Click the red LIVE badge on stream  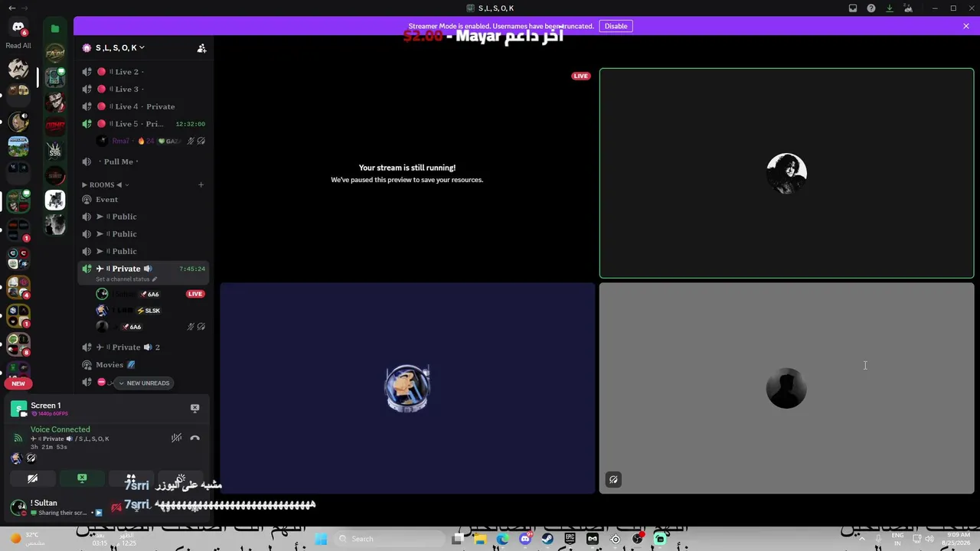(x=581, y=77)
